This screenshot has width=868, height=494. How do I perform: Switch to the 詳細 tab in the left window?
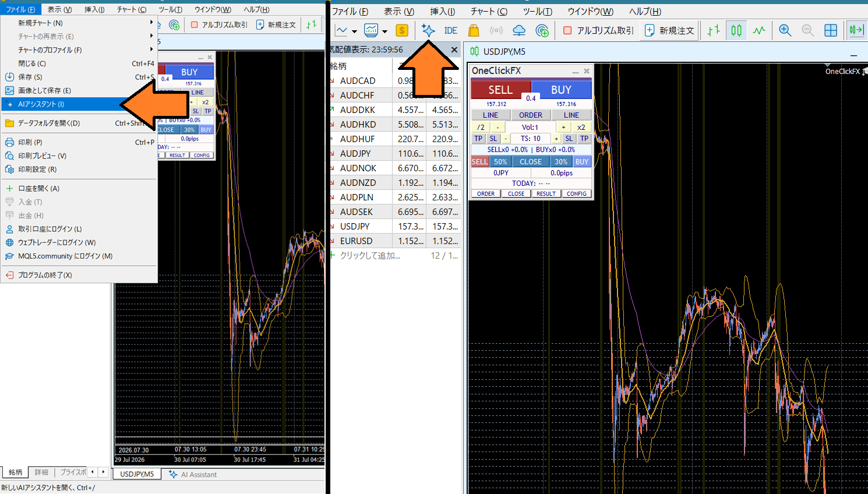(41, 472)
